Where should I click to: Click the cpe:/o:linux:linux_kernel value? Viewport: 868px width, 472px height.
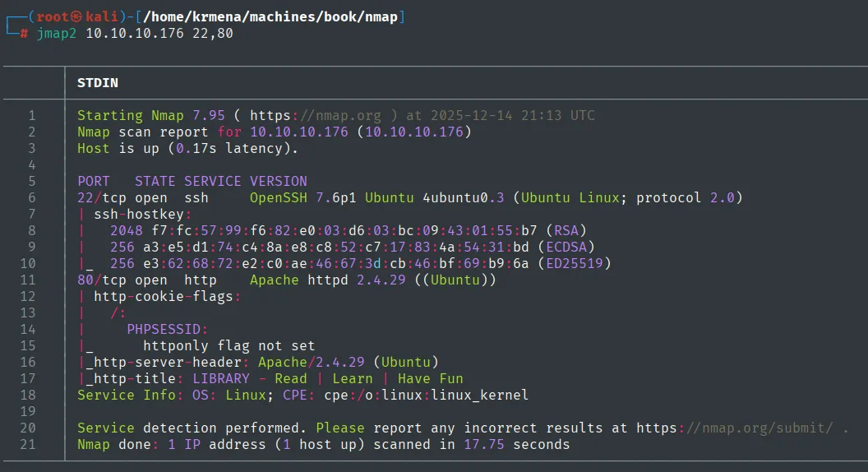[x=427, y=395]
